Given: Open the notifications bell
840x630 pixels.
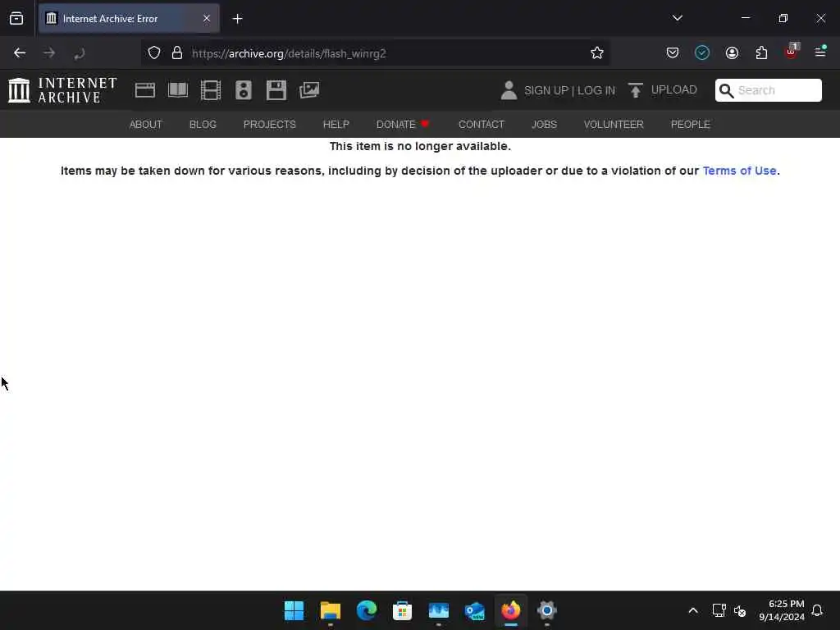Looking at the screenshot, I should (x=817, y=610).
